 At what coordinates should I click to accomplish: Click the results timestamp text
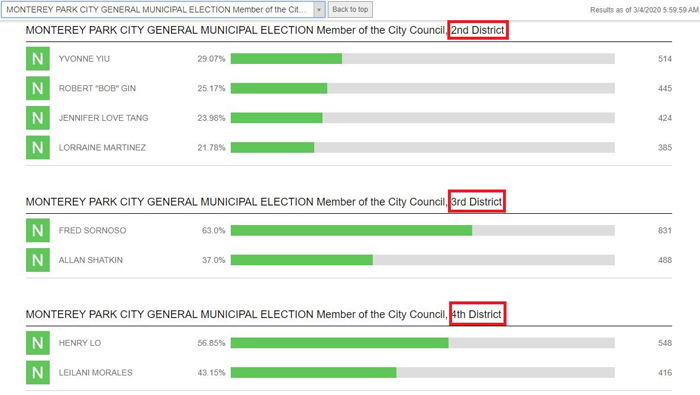coord(644,10)
